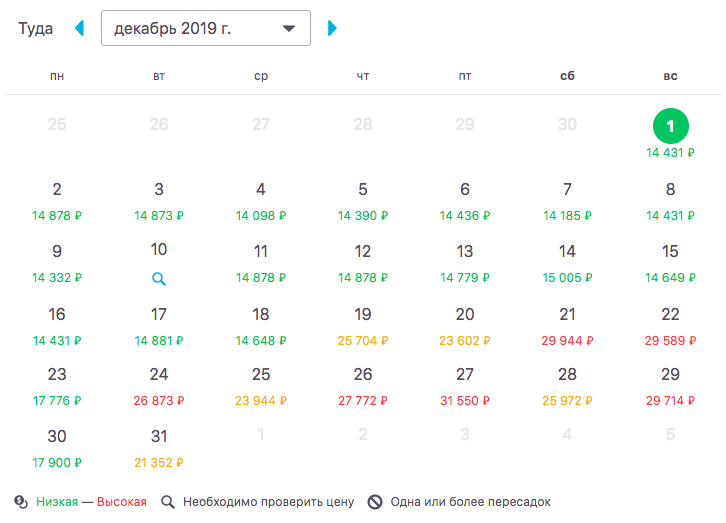726x523 pixels.
Task: Pick December 19 priced 25 704 ₽
Action: (x=363, y=325)
